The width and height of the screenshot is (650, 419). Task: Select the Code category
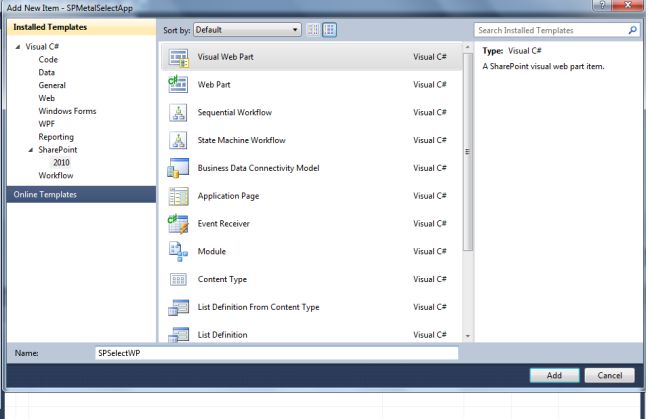tap(48, 60)
